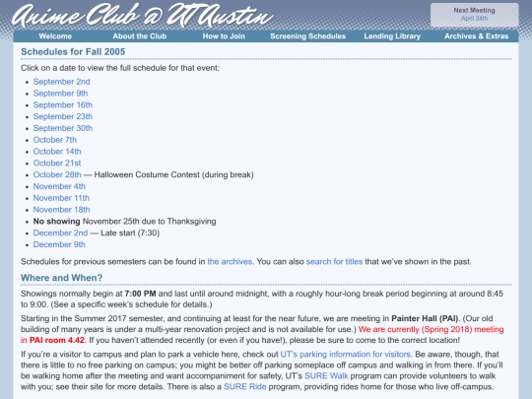Open the October 7th schedule
The height and width of the screenshot is (399, 532).
pos(55,140)
